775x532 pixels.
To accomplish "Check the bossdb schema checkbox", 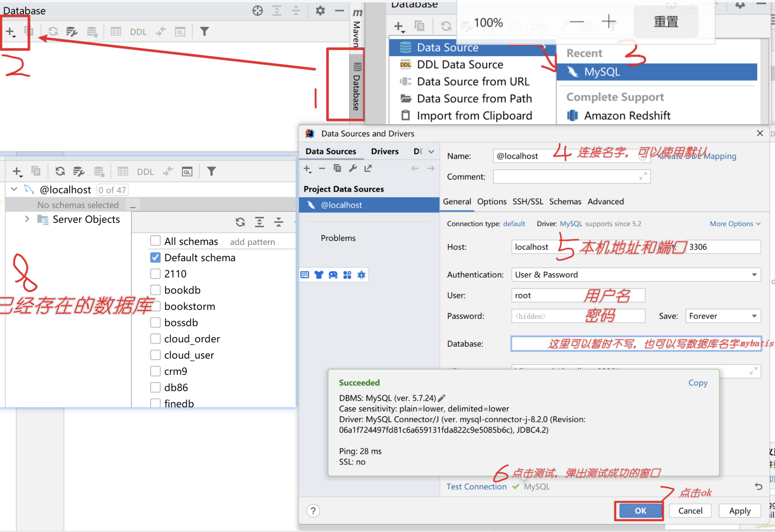I will (x=155, y=322).
